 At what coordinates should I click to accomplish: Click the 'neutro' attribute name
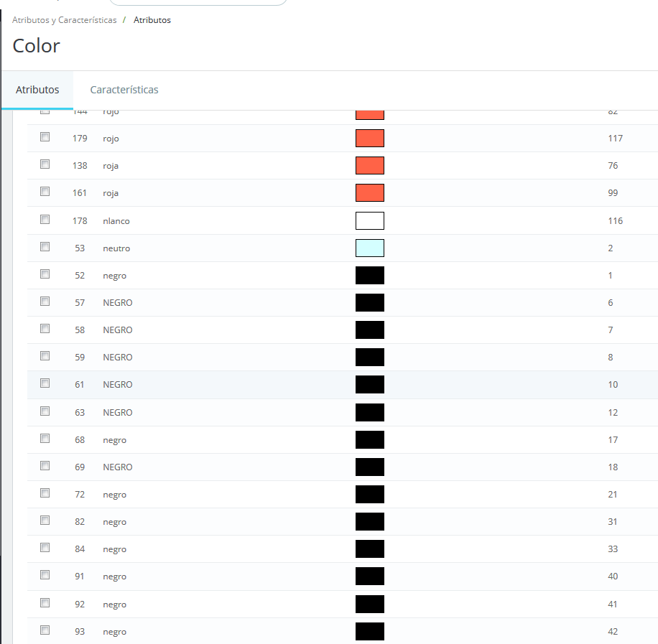coord(116,248)
